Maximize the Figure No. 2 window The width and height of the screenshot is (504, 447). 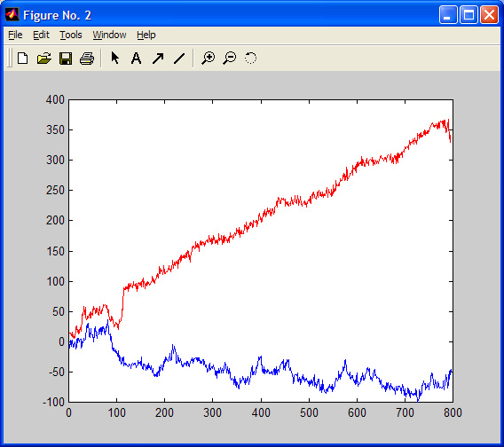pos(469,15)
